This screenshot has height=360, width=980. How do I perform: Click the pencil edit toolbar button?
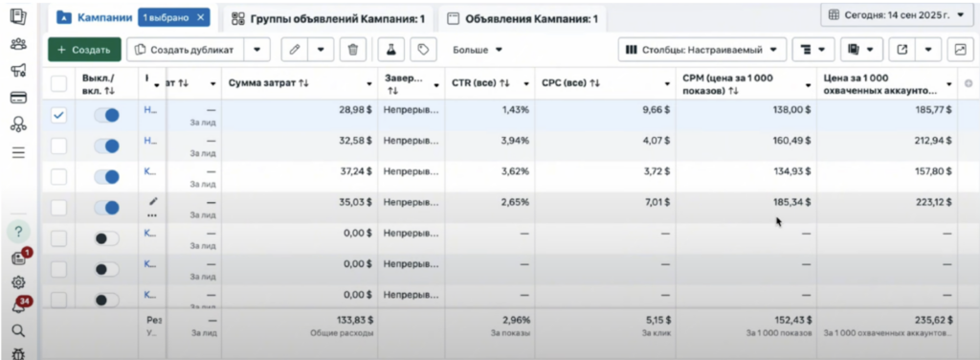click(x=295, y=50)
